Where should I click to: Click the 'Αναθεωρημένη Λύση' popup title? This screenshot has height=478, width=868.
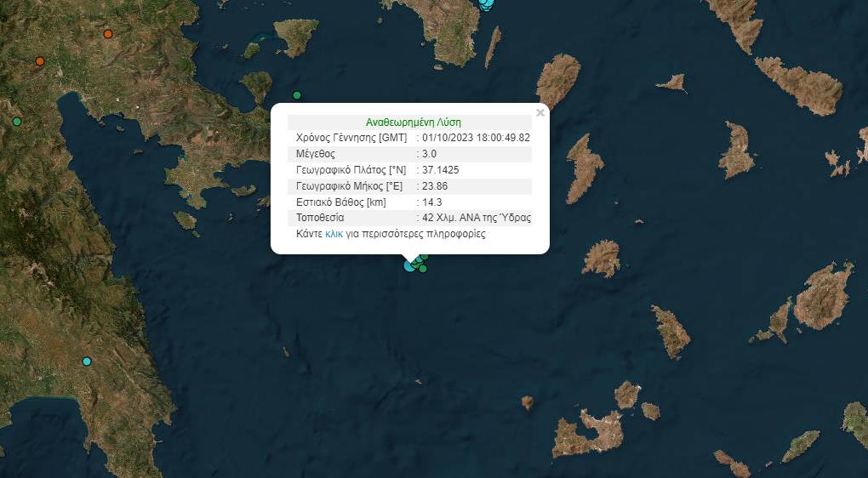tap(413, 122)
